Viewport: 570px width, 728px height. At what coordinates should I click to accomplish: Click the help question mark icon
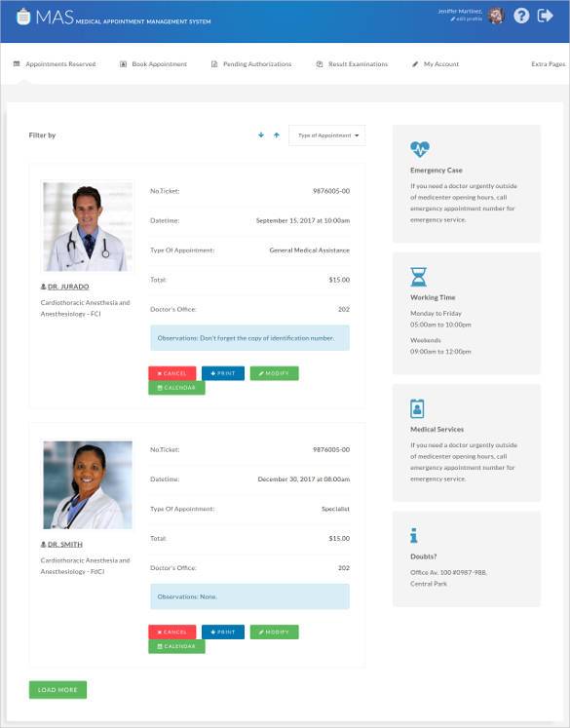[x=521, y=16]
